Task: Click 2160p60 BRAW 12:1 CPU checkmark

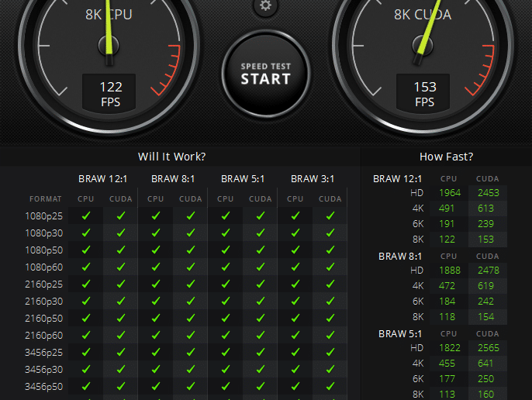Action: pos(86,335)
